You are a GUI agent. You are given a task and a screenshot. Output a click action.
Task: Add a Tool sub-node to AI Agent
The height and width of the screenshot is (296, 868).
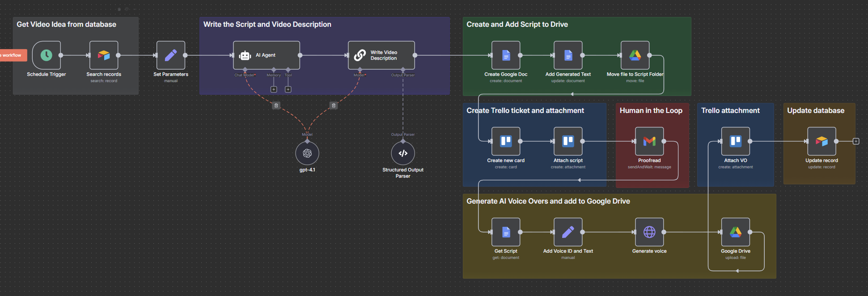(288, 89)
